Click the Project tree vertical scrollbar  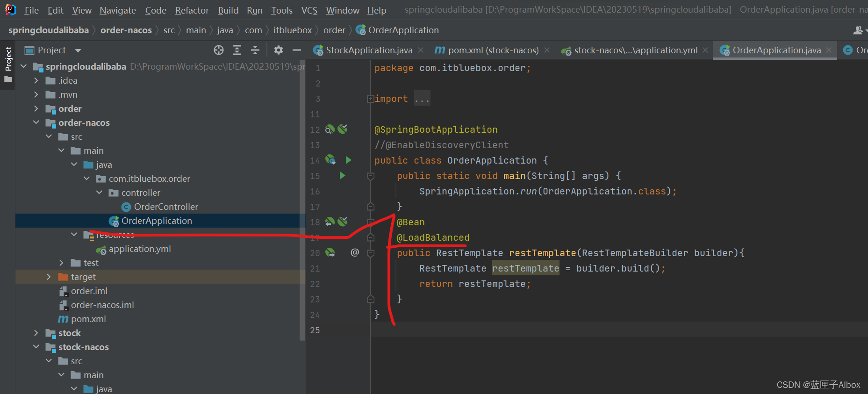pos(302,200)
